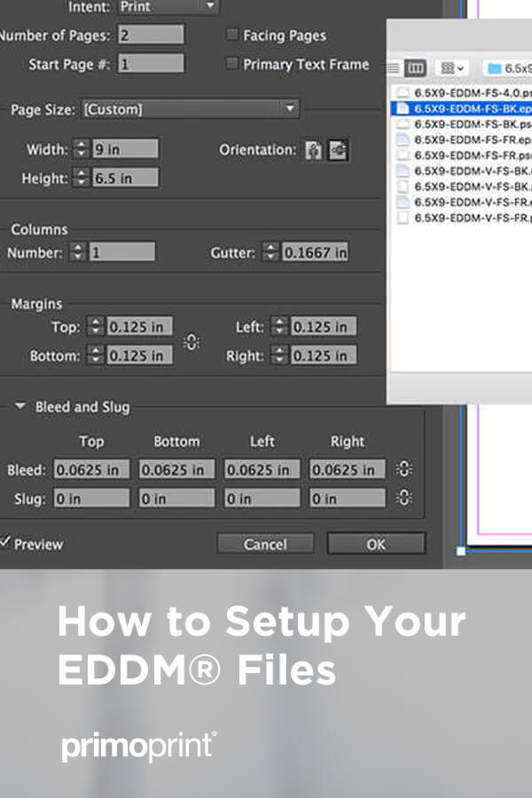Select file 6.5X9-EDDM-FS-4.0 in browser

click(x=462, y=92)
